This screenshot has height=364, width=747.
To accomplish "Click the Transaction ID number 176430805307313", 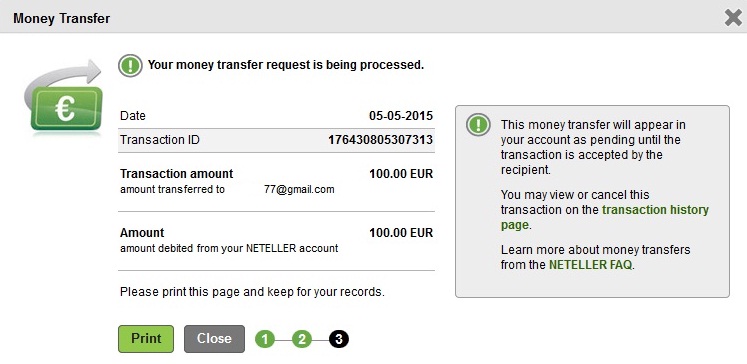I will click(380, 140).
